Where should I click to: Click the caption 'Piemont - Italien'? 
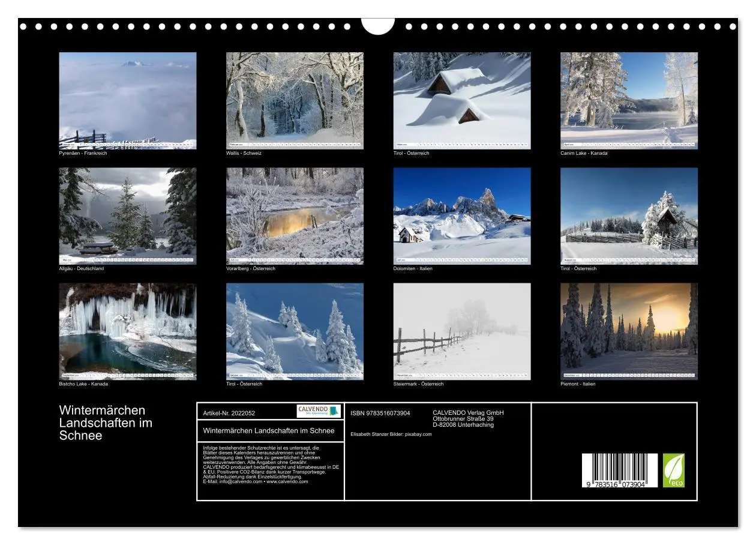pos(578,384)
